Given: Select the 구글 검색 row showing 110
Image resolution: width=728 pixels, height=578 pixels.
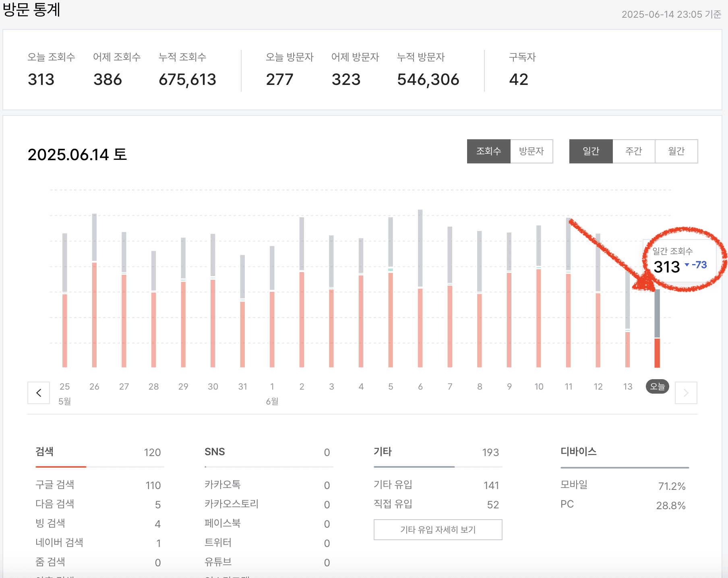Looking at the screenshot, I should pos(99,485).
